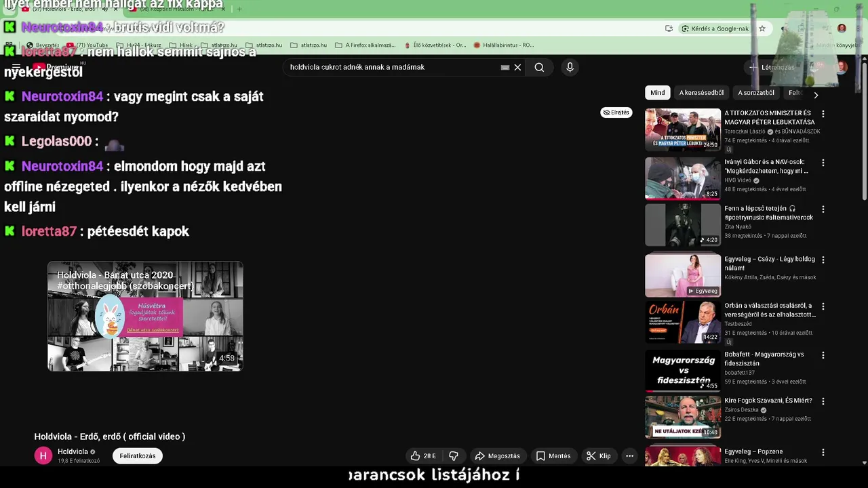Dislike the Holdviola video
868x488 pixels.
pos(454,456)
